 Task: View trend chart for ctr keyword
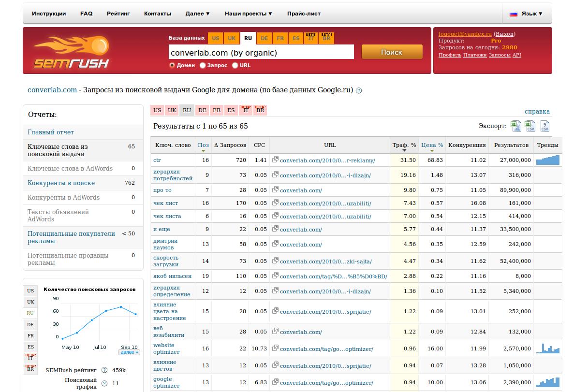[547, 160]
